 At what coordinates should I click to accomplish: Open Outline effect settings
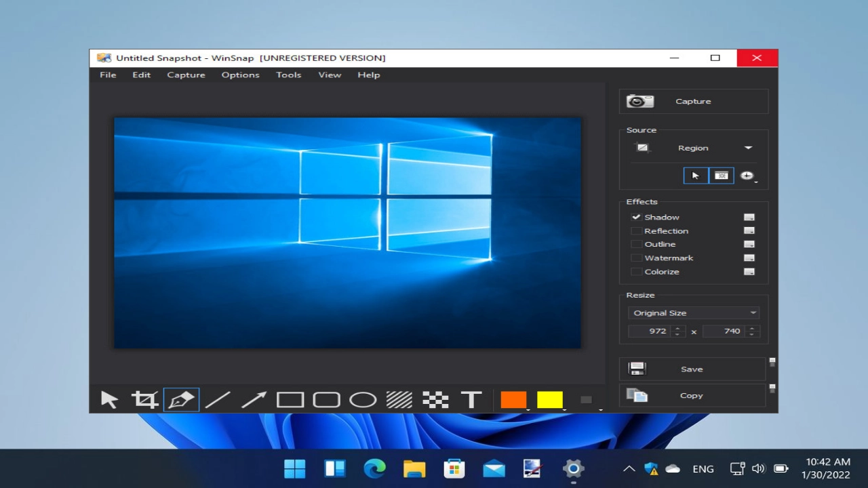point(749,244)
